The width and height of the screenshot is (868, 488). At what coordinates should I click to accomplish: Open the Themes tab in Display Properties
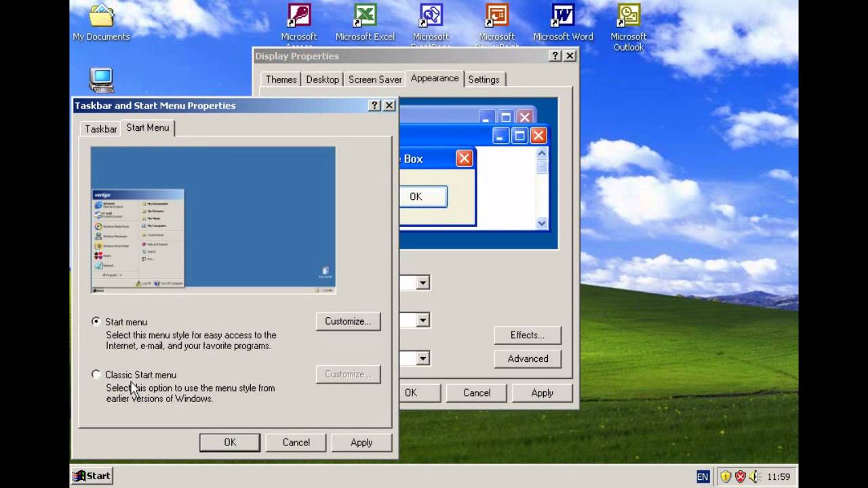tap(281, 79)
